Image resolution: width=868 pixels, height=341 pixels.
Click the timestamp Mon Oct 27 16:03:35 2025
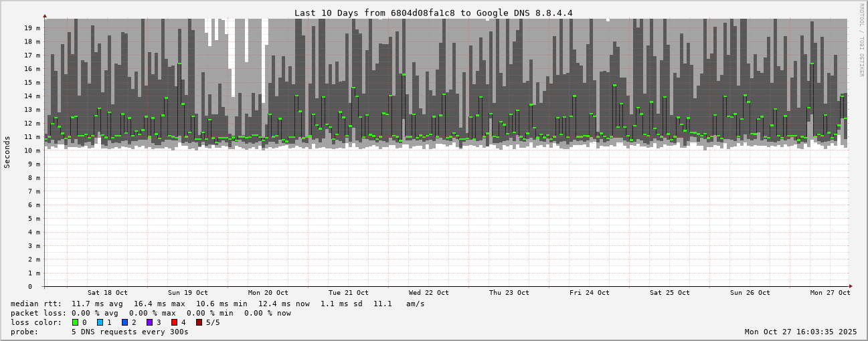pyautogui.click(x=800, y=332)
